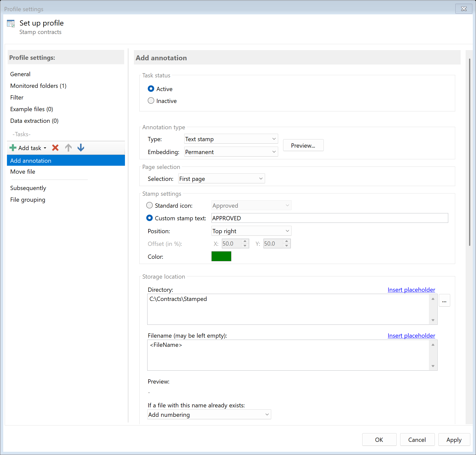Click the Custom stamp text field
The image size is (476, 455).
329,218
